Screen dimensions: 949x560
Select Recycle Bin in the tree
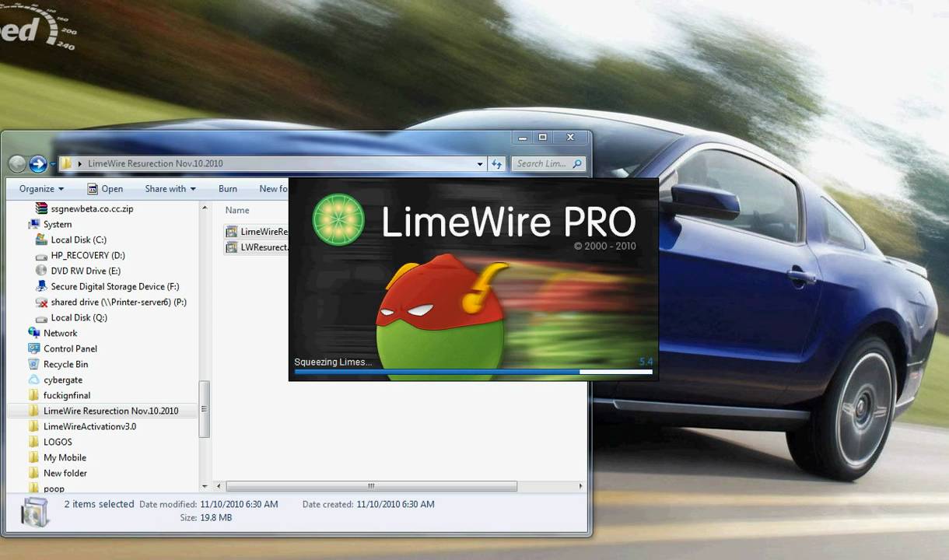tap(66, 364)
